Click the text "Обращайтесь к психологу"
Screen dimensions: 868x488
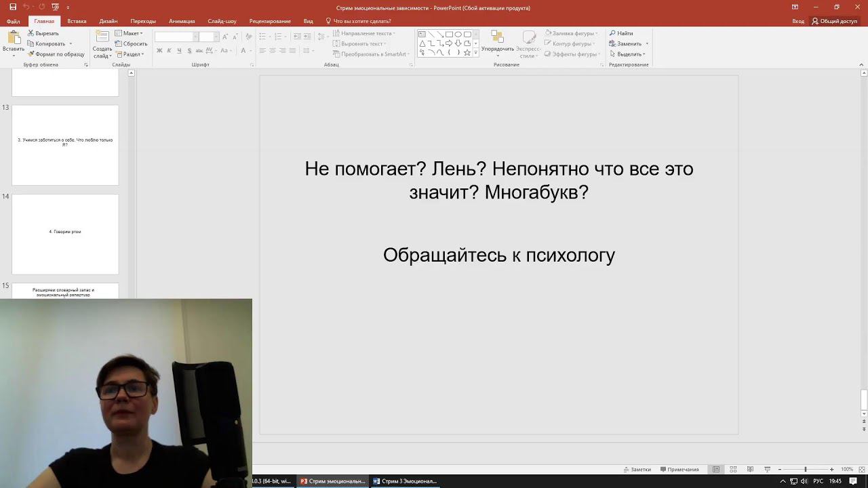tap(499, 255)
